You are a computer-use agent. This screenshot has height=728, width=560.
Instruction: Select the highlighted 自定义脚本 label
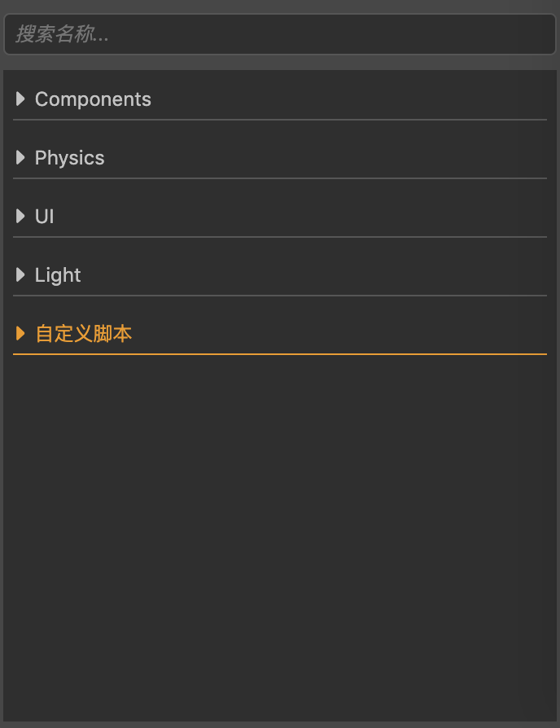(x=83, y=334)
